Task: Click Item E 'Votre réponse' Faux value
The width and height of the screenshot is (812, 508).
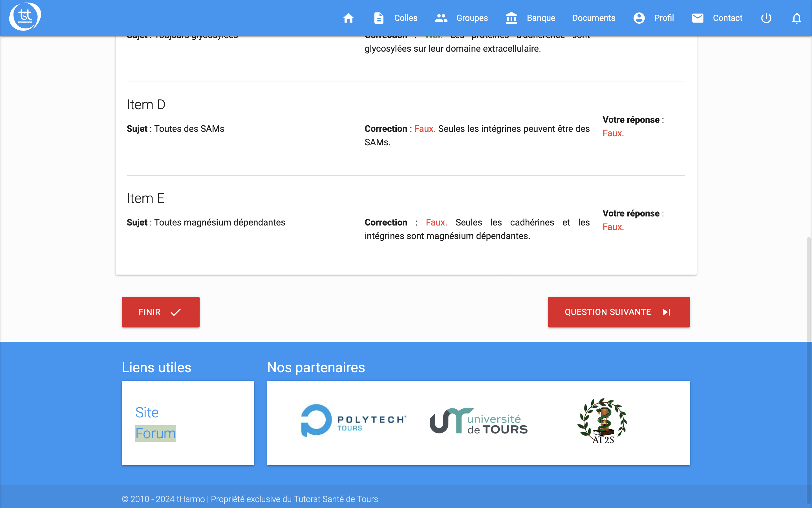Action: [613, 227]
